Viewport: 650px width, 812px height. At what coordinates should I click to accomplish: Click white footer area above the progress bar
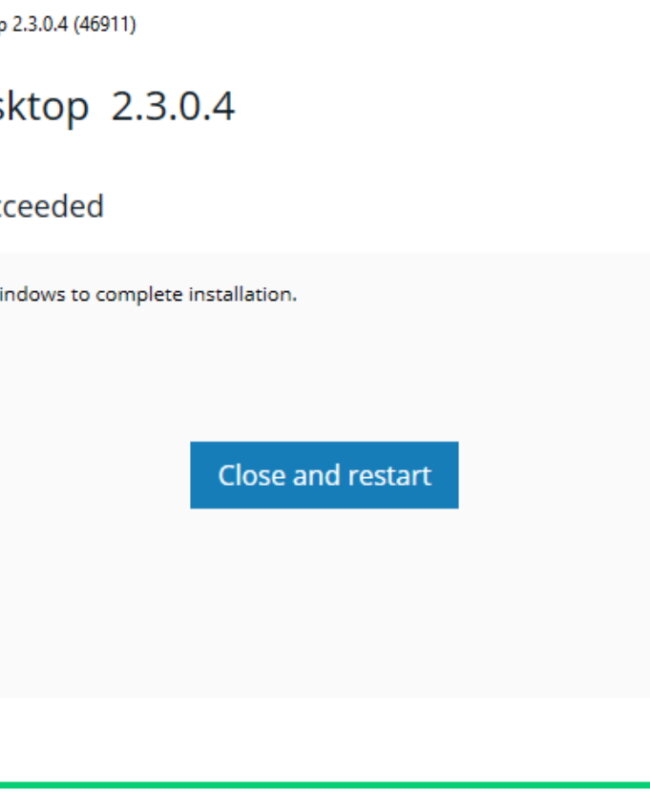[325, 740]
